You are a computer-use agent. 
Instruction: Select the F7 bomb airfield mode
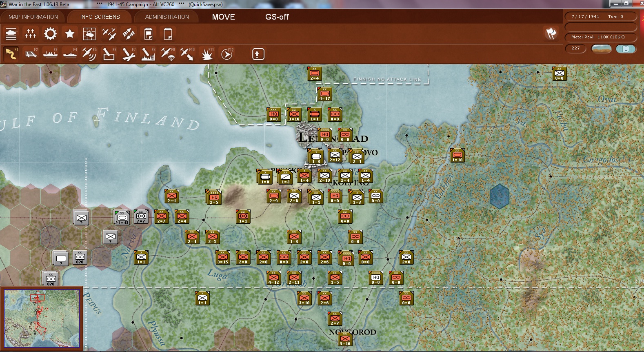129,54
